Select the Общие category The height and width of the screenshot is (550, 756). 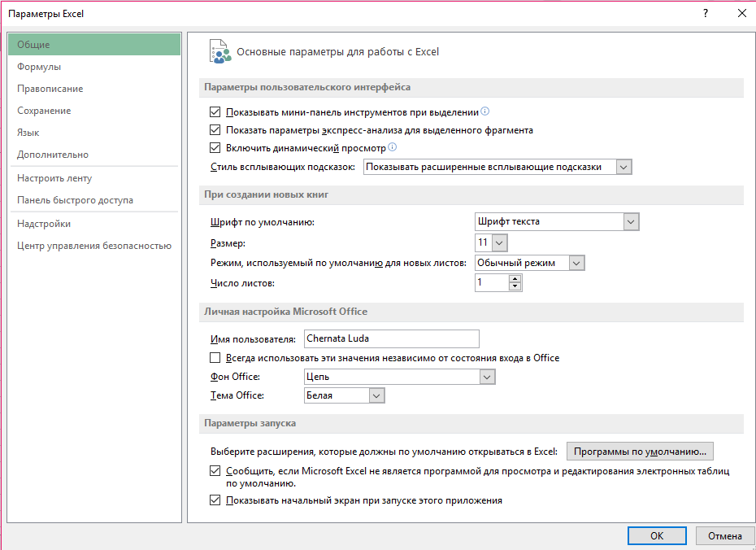[94, 45]
